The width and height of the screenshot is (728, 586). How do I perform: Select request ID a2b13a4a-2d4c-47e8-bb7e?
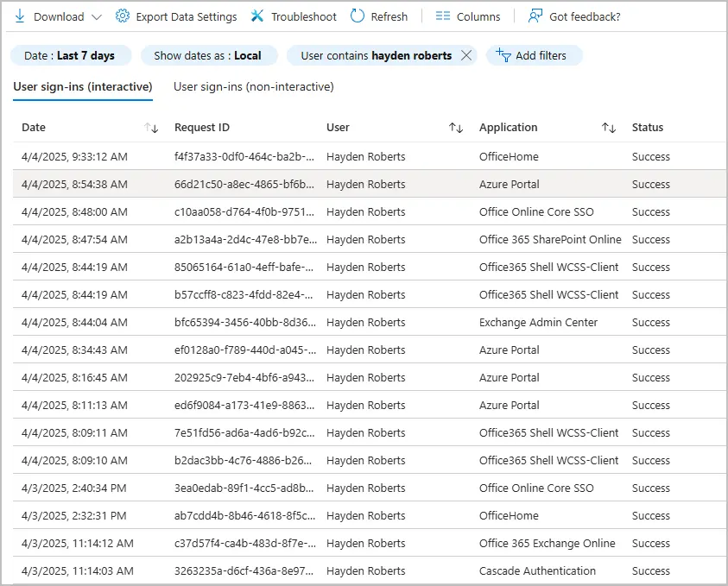(x=245, y=239)
